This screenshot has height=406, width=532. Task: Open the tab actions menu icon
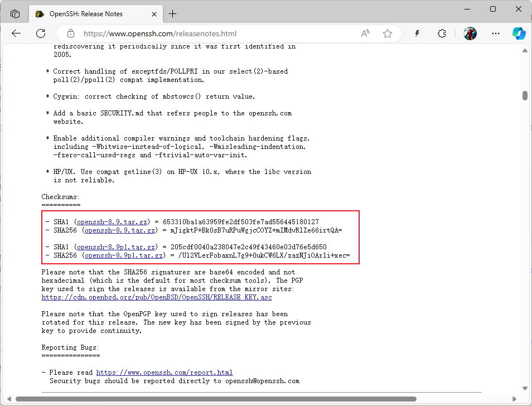(x=15, y=14)
